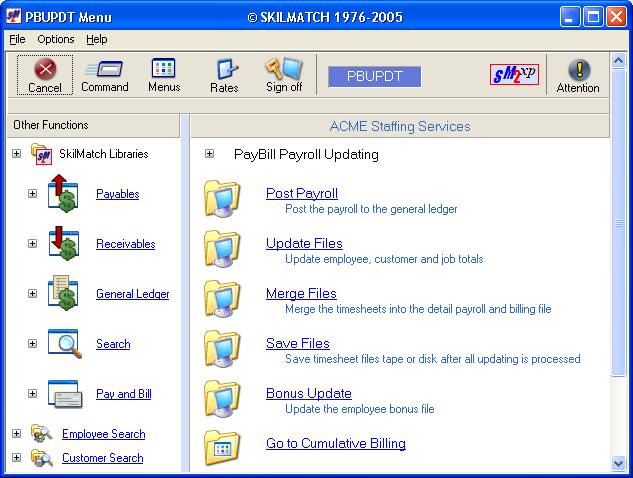Click the ACME Staffing Services header
The image size is (633, 478).
point(400,126)
